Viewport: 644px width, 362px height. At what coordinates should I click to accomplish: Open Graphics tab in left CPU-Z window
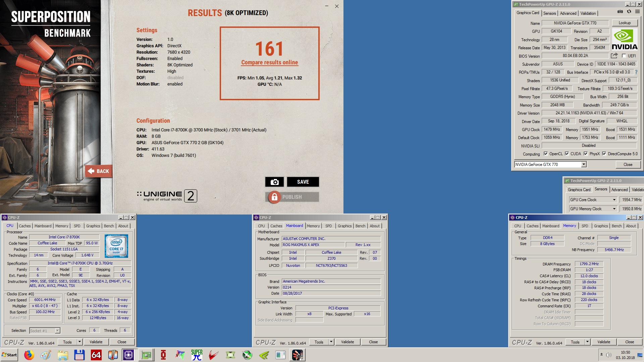point(93,226)
